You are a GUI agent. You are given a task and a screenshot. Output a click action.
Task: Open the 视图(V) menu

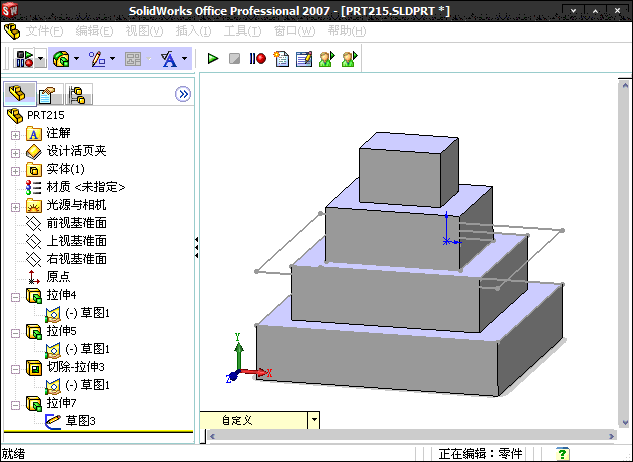(144, 31)
